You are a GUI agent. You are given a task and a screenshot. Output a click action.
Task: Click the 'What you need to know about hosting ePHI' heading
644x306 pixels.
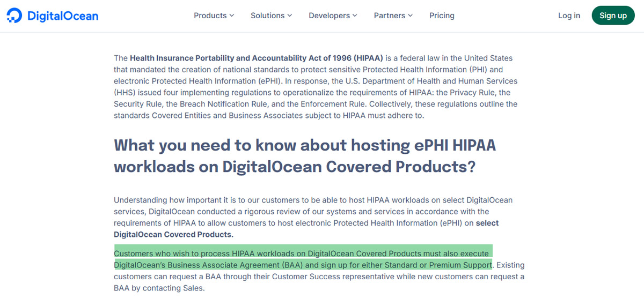[305, 155]
